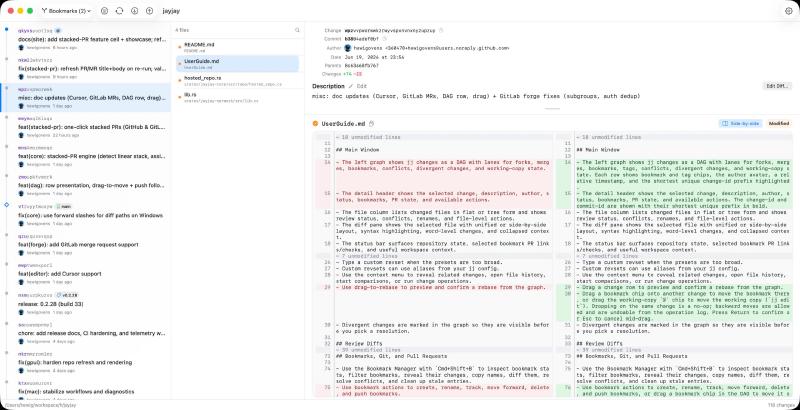Image resolution: width=800 pixels, height=410 pixels.
Task: Open the Bookmarks (2) dropdown
Action: (x=66, y=11)
